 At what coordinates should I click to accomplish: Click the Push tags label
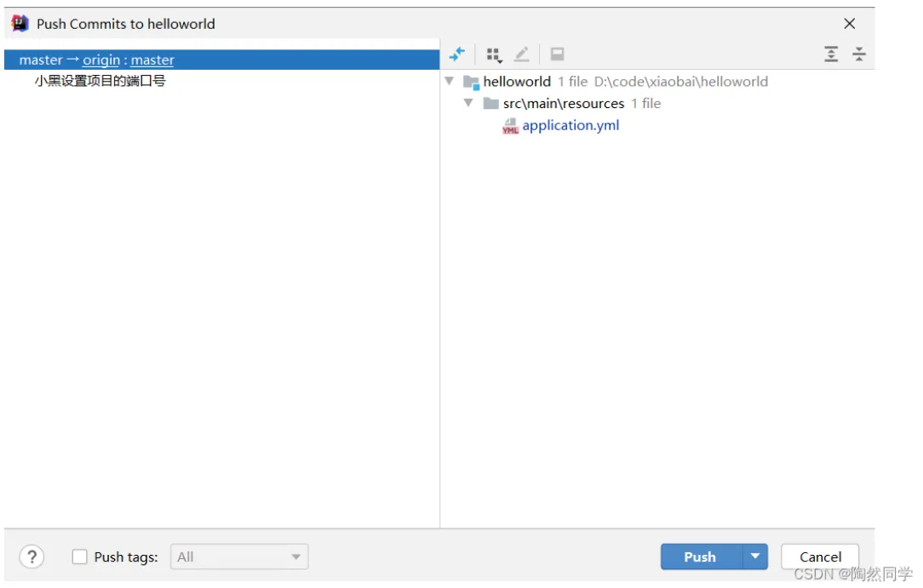coord(126,557)
